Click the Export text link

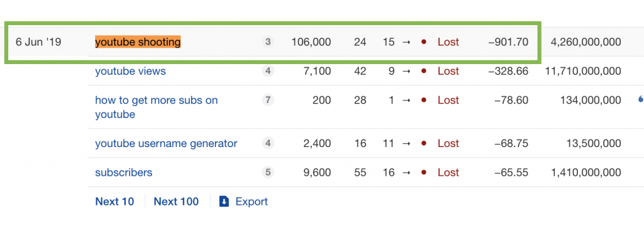coord(252,202)
